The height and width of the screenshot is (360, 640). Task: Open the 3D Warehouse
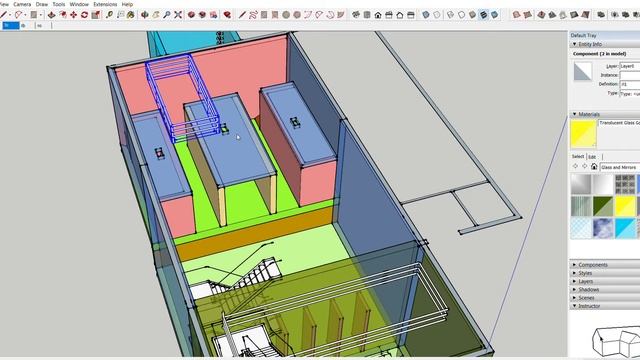point(191,15)
